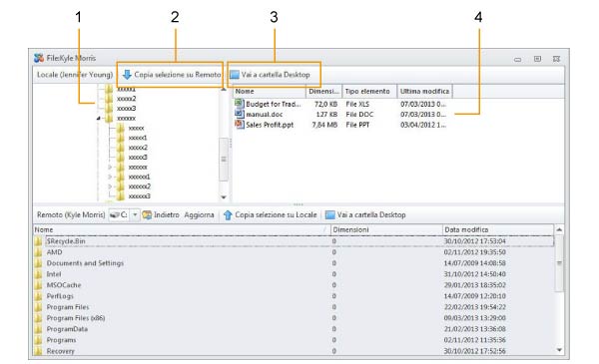599x364 pixels.
Task: Click folder icon of Intel row
Action: pos(38,274)
